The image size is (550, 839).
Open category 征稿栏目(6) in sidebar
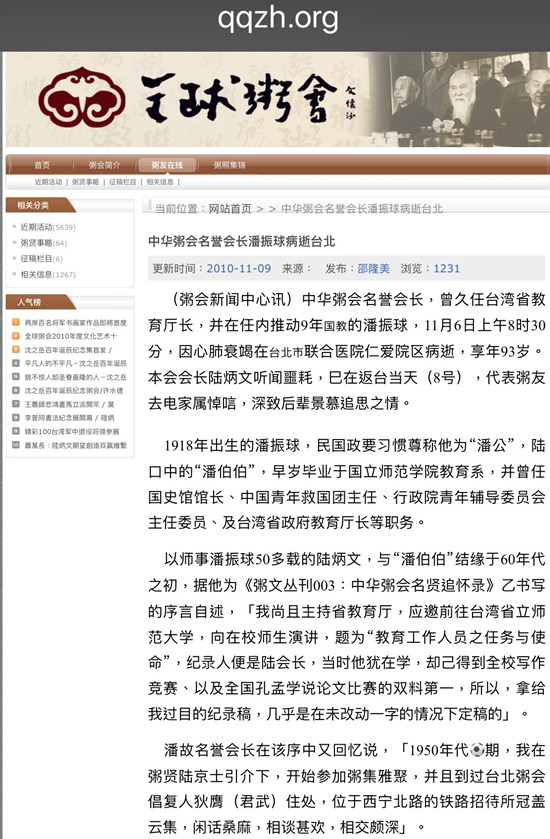pyautogui.click(x=42, y=258)
